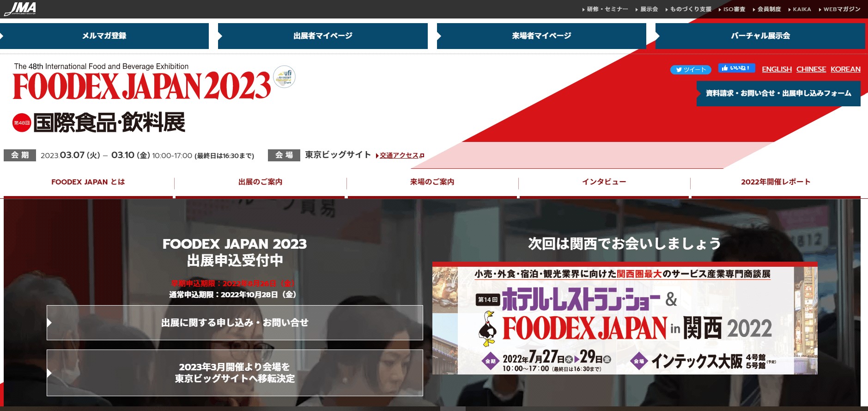This screenshot has width=868, height=411.
Task: Open the 交通アクセス link
Action: click(400, 155)
